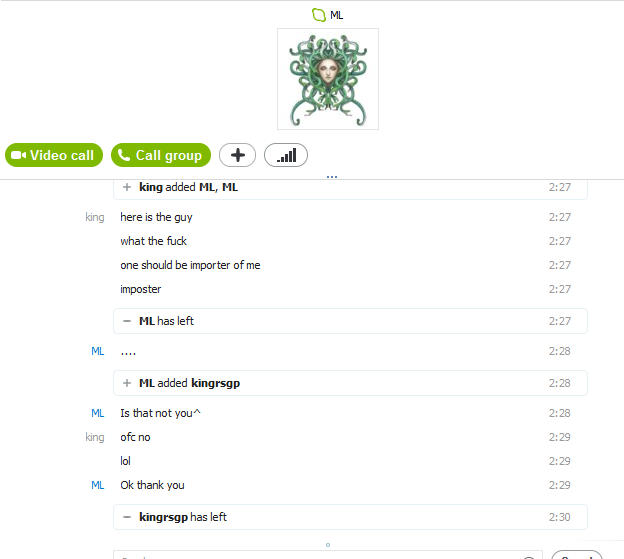The image size is (624, 559).
Task: Click the minus icon beside 'ML has left'
Action: [x=127, y=321]
